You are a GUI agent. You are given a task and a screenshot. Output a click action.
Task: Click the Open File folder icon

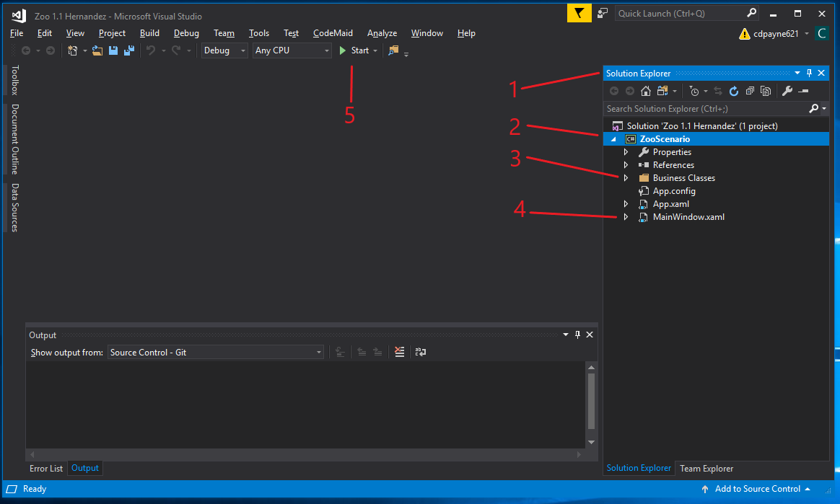click(97, 50)
